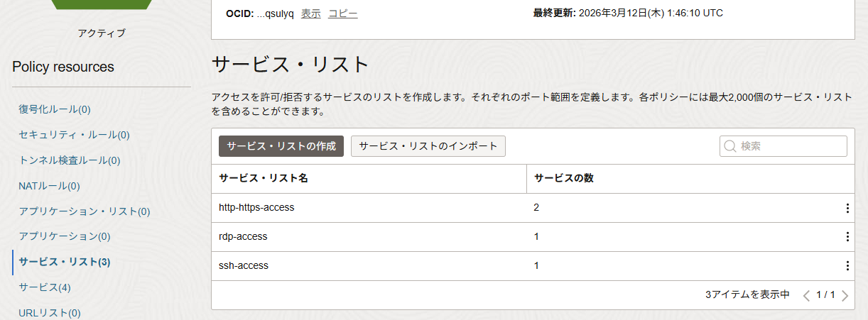Go to previous page of service lists
Viewport: 868px width, 320px height.
(x=806, y=295)
